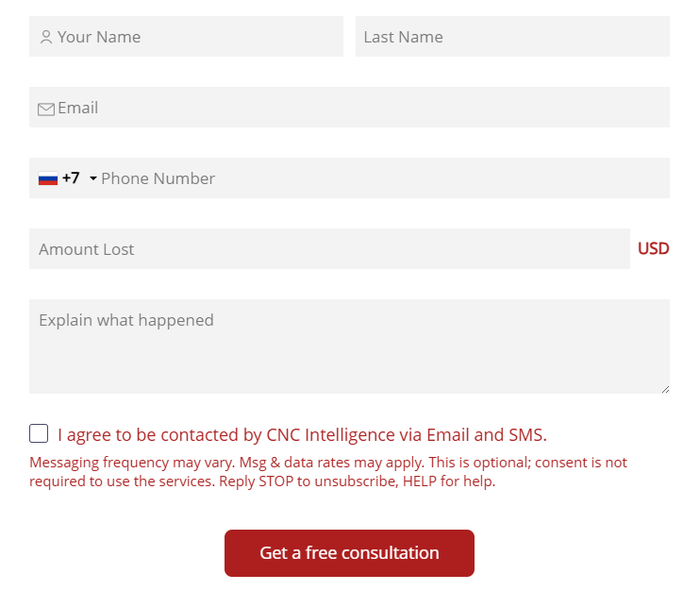Click the Your Name input field

tap(186, 37)
